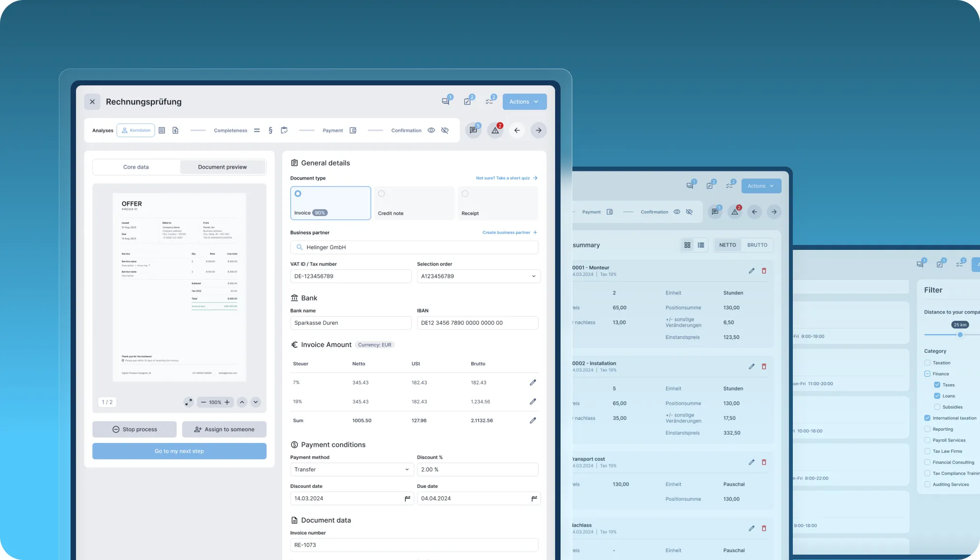Click the fullscreen expand icon in the document preview
This screenshot has height=560, width=980.
pos(188,402)
